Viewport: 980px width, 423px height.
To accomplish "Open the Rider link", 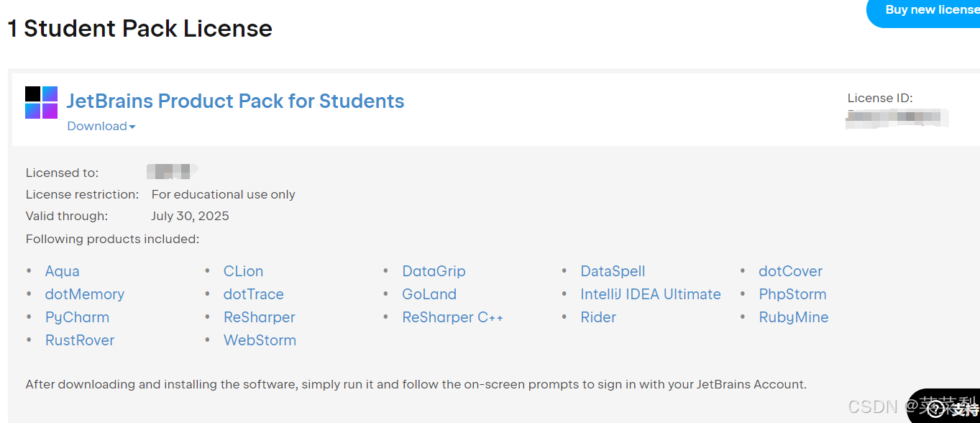I will 599,317.
